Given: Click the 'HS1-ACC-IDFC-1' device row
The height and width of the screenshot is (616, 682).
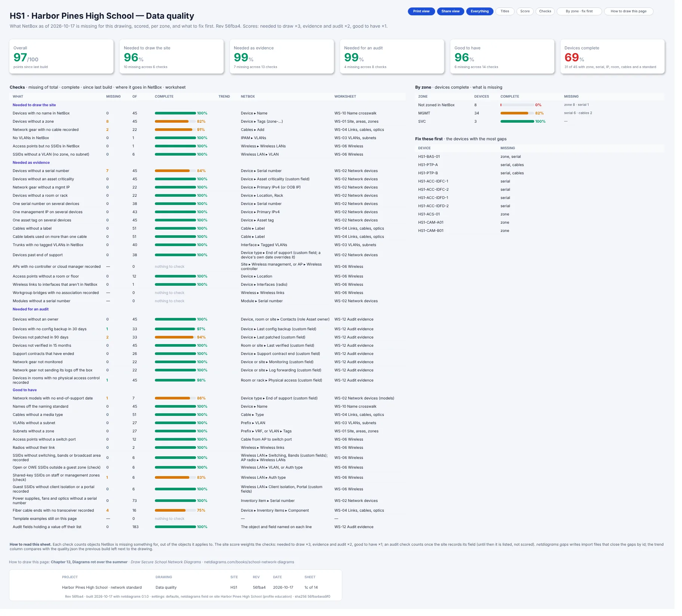Looking at the screenshot, I should [x=540, y=181].
